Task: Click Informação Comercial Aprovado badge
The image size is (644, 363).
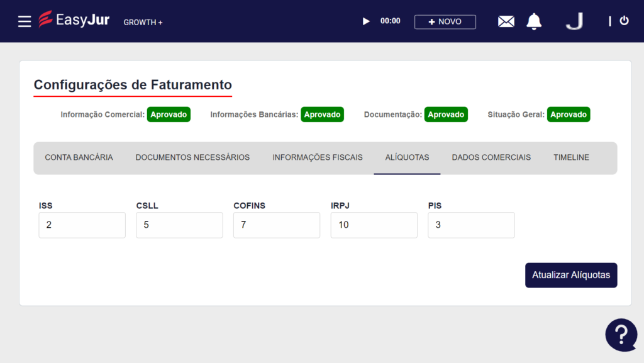Action: point(169,114)
